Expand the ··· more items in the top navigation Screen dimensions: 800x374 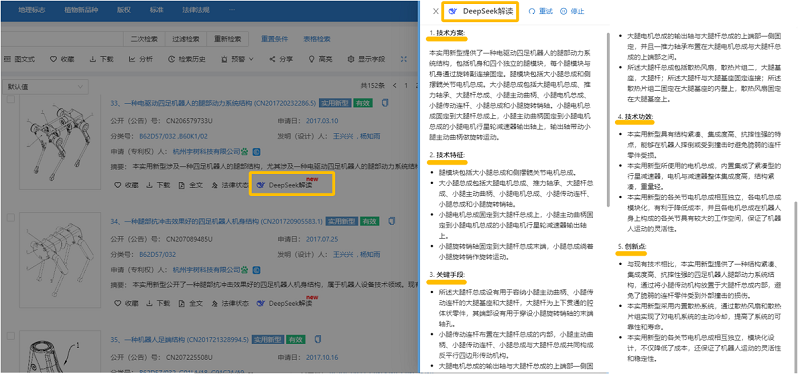(232, 10)
